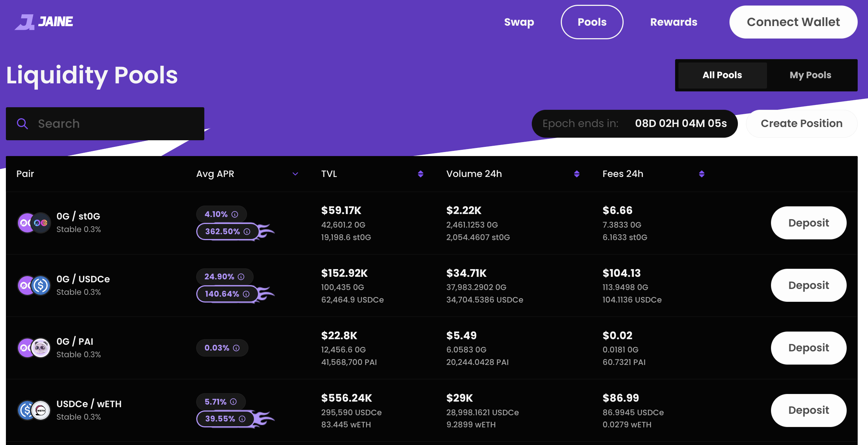Click info icon next to 4.10% APR
Image resolution: width=868 pixels, height=445 pixels.
(235, 214)
